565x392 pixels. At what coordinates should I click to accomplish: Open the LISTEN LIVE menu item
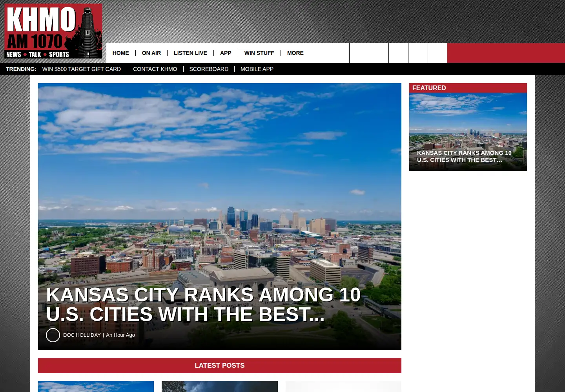point(190,53)
